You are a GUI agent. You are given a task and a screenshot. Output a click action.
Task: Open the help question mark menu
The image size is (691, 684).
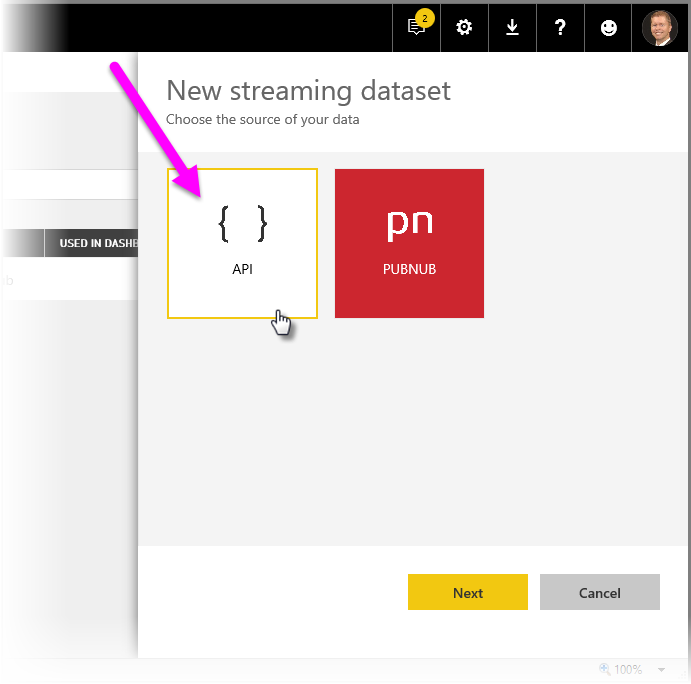tap(560, 27)
